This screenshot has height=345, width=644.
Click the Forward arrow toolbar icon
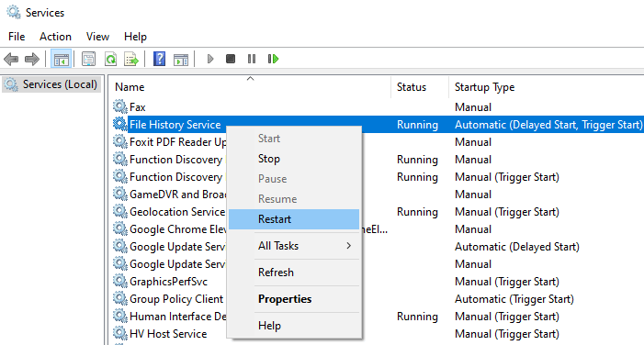coord(32,59)
